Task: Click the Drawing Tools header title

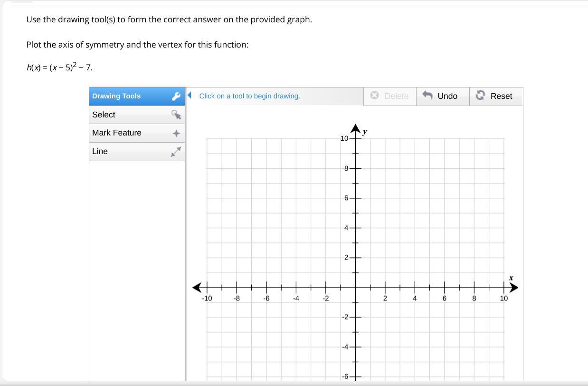Action: 116,96
